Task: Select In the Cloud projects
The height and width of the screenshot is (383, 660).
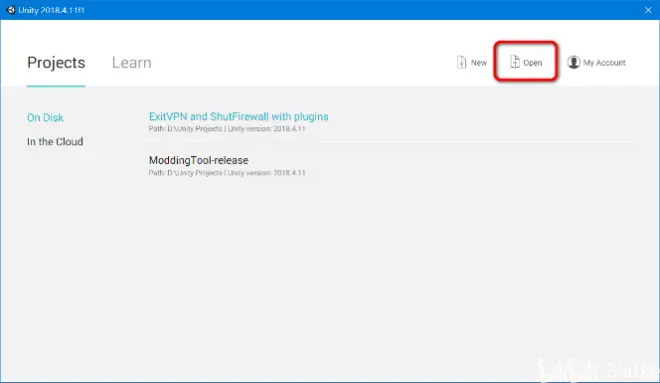Action: (x=55, y=141)
